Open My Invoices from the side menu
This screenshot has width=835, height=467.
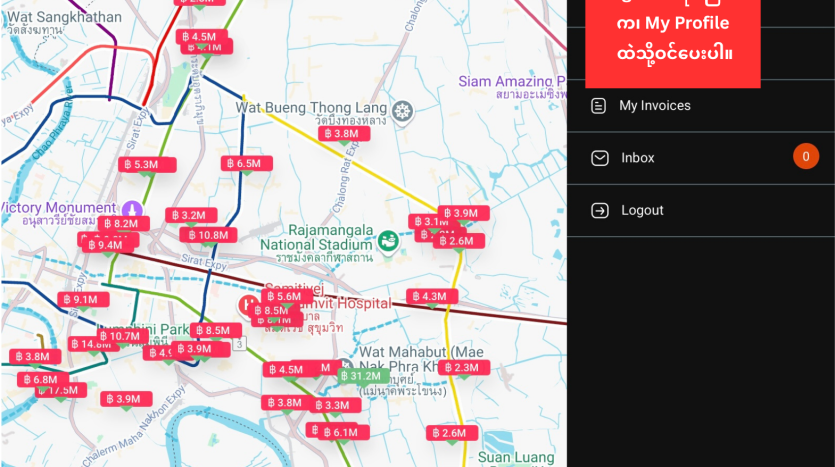654,106
